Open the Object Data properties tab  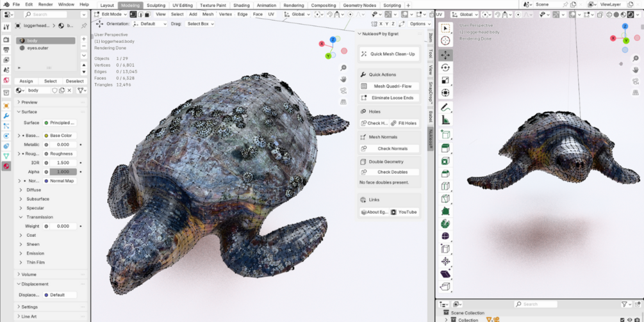click(x=6, y=156)
